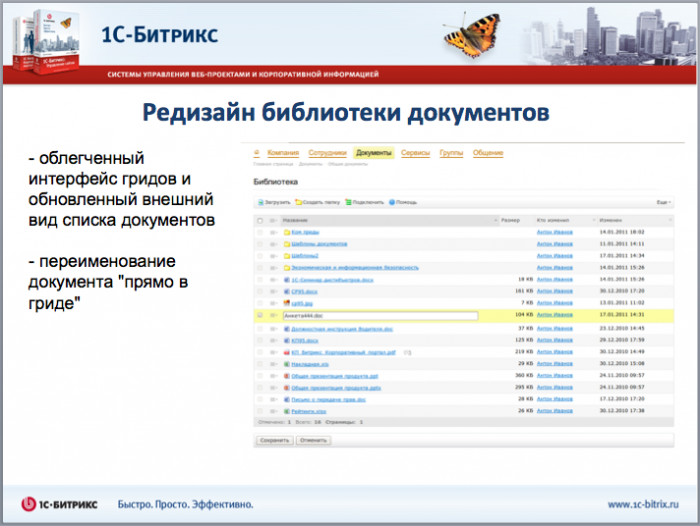Click folder icon of Шаблоны документов
Screen dimensions: 700x526
point(287,244)
